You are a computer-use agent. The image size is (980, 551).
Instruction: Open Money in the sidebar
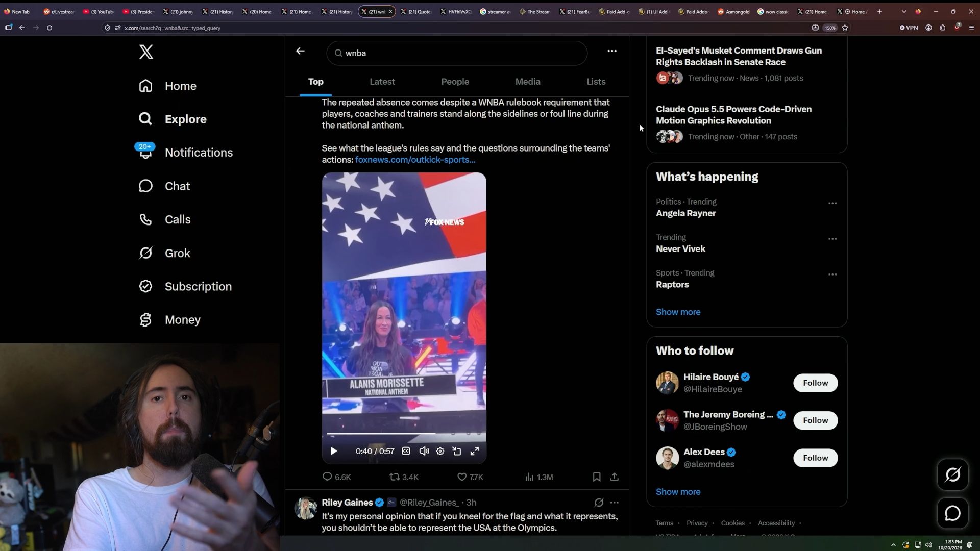click(x=170, y=320)
